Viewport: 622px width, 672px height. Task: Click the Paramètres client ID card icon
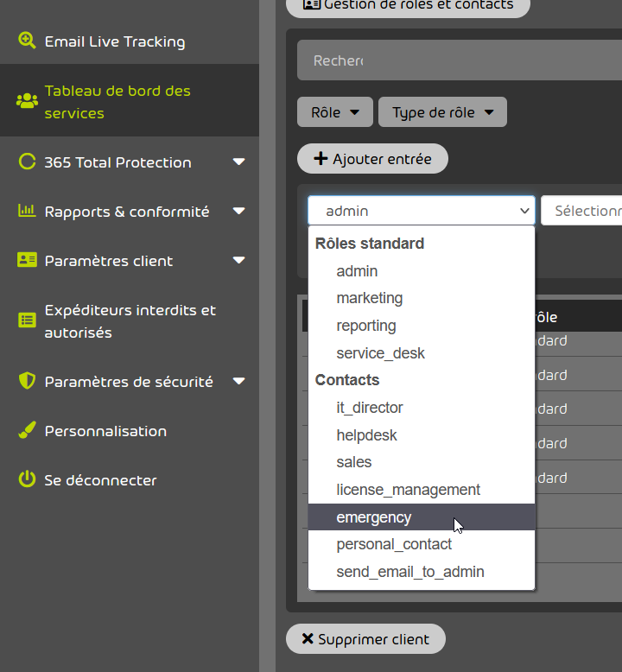click(x=27, y=260)
